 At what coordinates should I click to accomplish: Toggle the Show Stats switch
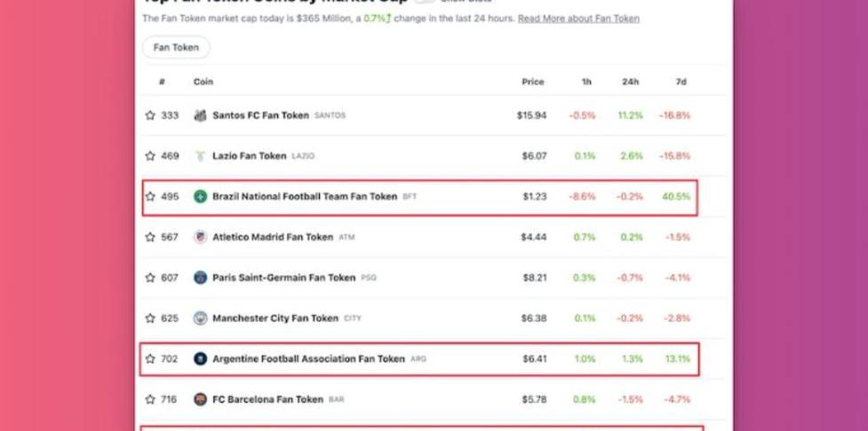point(426,2)
